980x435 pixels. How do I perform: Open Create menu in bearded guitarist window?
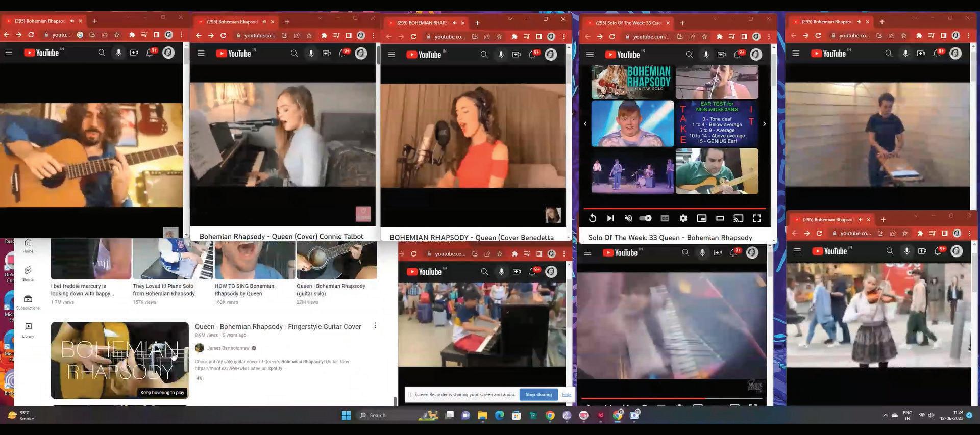[x=134, y=53]
